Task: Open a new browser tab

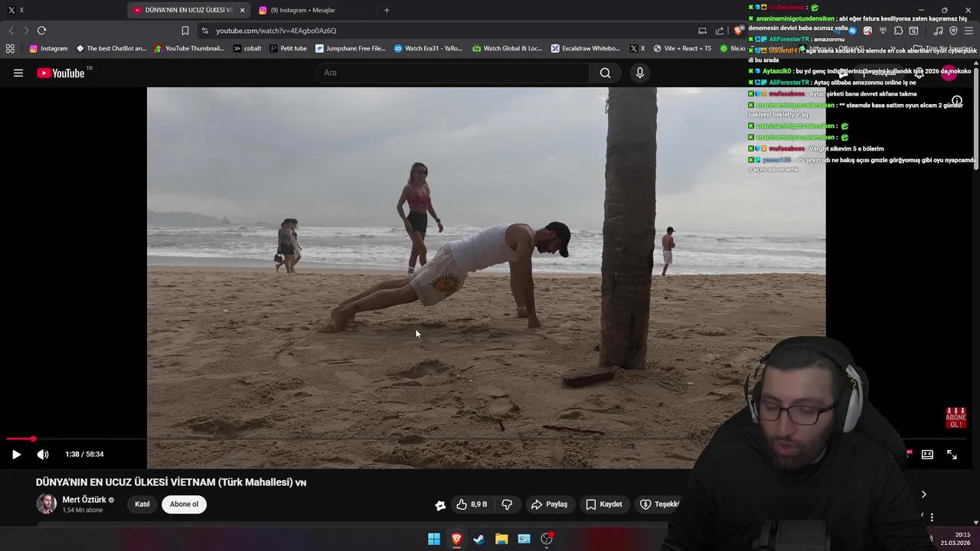Action: (x=387, y=10)
